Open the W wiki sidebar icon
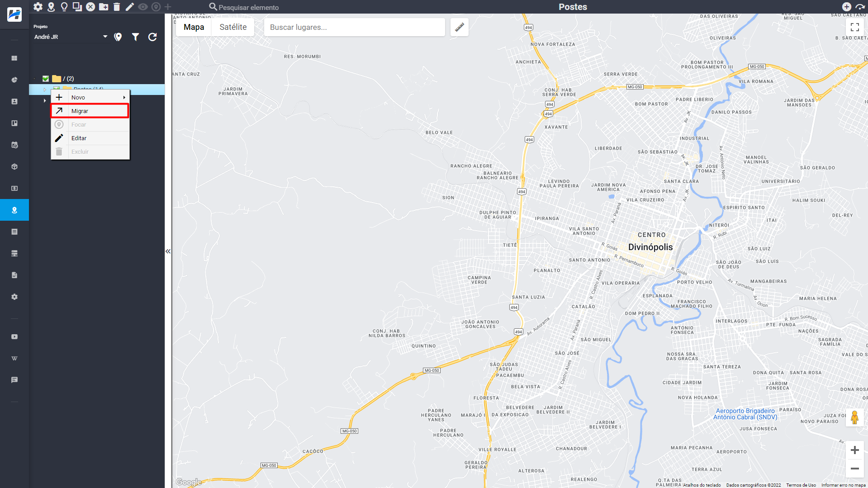The height and width of the screenshot is (488, 868). pos(14,358)
